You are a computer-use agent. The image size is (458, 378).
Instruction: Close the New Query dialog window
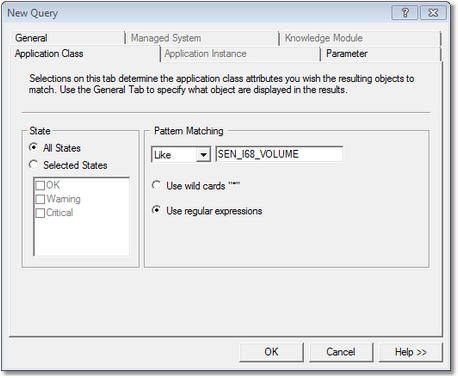[x=433, y=13]
